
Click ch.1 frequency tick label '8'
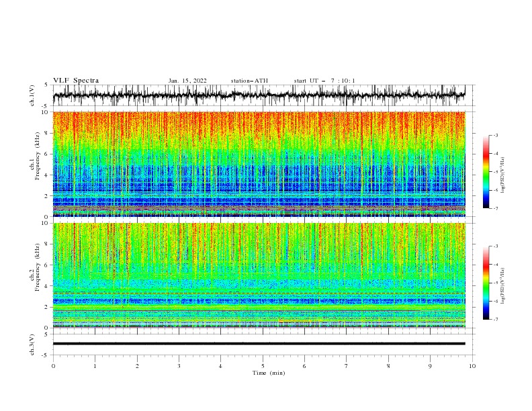click(46, 133)
